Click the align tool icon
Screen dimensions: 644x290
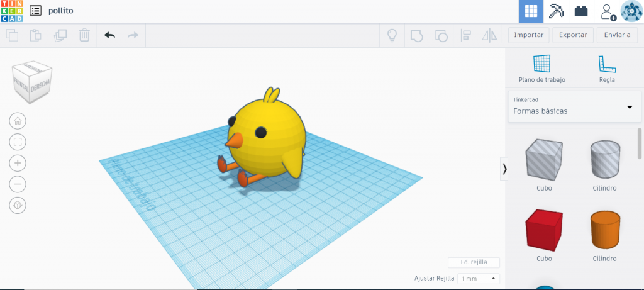click(x=465, y=36)
